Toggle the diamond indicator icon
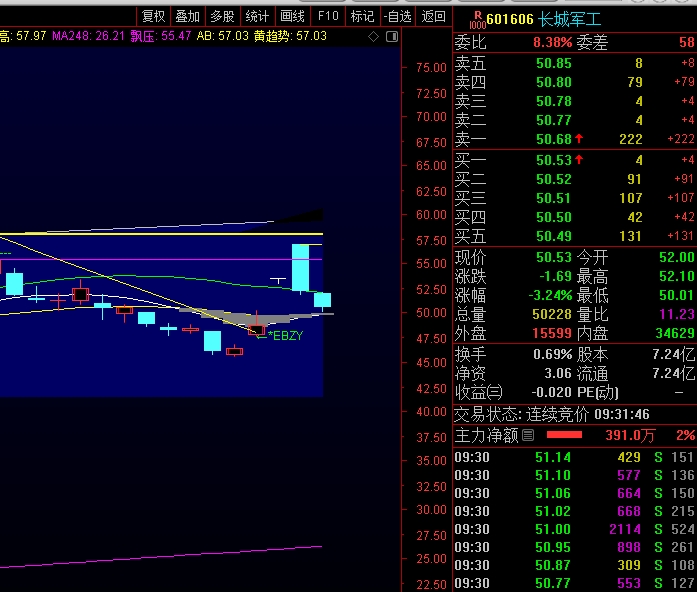 coord(373,36)
